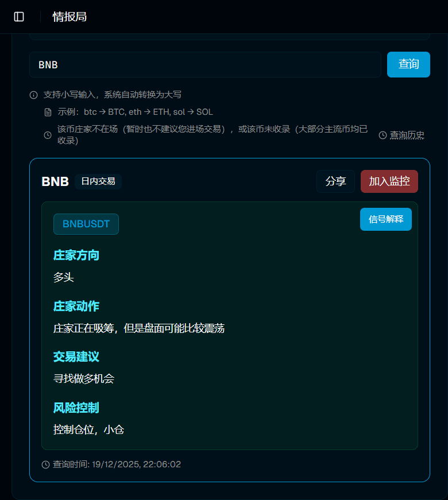Click the 查询 button
This screenshot has width=448, height=500.
pos(408,64)
